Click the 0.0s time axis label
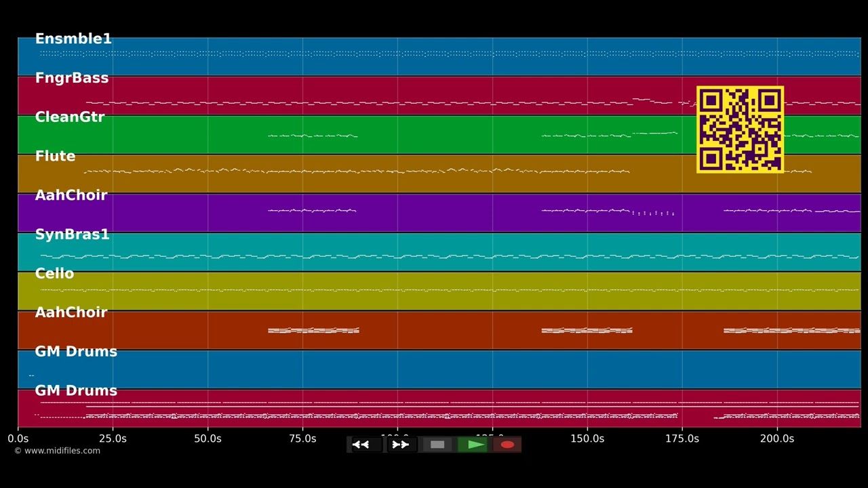 click(x=18, y=439)
